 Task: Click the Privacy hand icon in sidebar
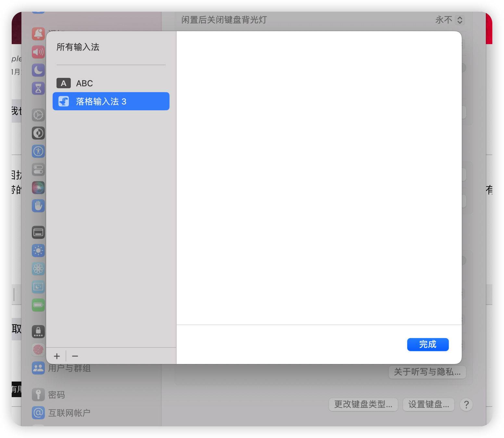[x=38, y=206]
